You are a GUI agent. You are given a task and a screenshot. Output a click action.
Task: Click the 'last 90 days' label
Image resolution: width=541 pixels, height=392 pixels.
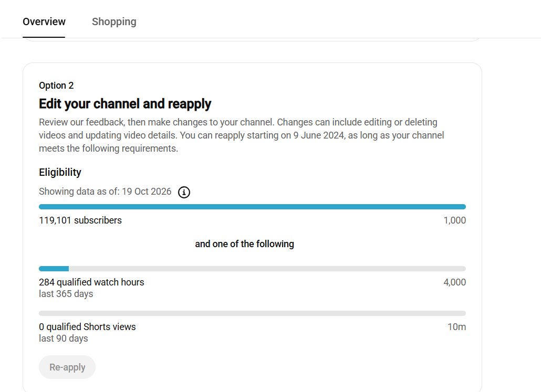point(64,338)
